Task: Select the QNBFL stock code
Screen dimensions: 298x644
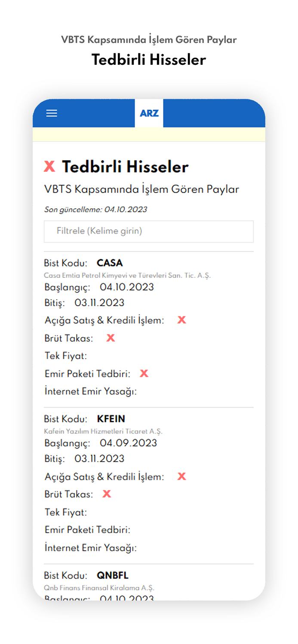Action: click(112, 575)
